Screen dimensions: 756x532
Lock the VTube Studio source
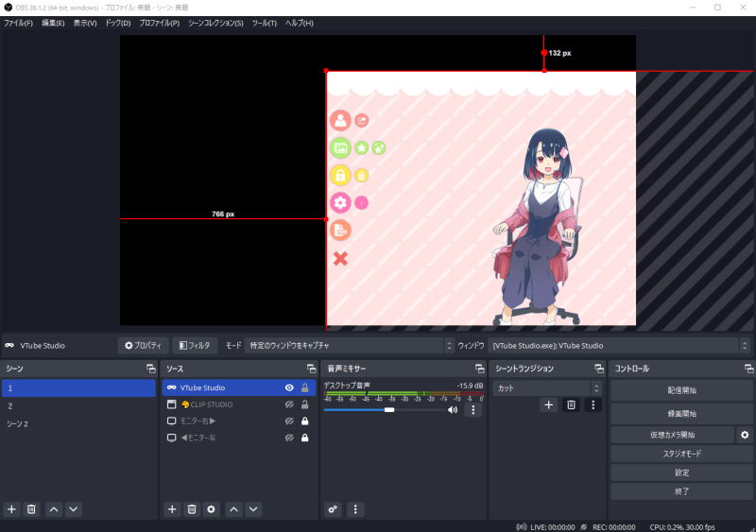click(304, 387)
